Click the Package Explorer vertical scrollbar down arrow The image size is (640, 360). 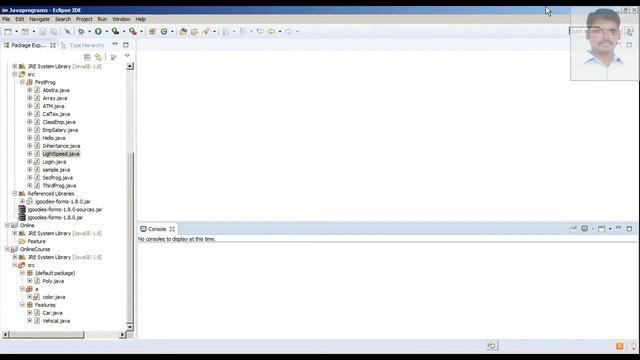tap(130, 327)
